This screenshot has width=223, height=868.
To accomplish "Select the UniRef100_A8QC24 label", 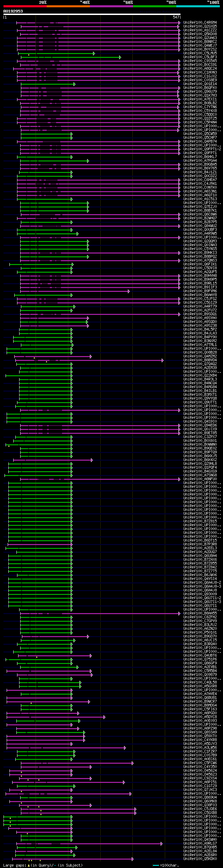I will 200,69.
